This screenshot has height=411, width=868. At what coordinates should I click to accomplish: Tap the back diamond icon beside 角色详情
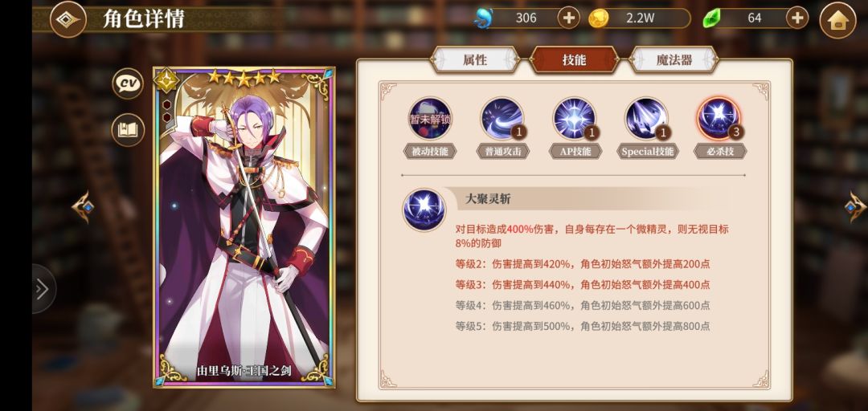68,20
